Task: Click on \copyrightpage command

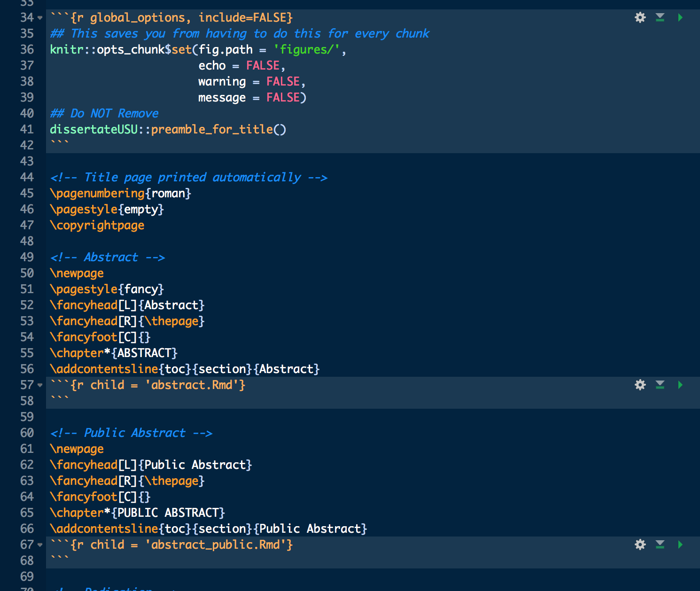Action: pyautogui.click(x=97, y=226)
